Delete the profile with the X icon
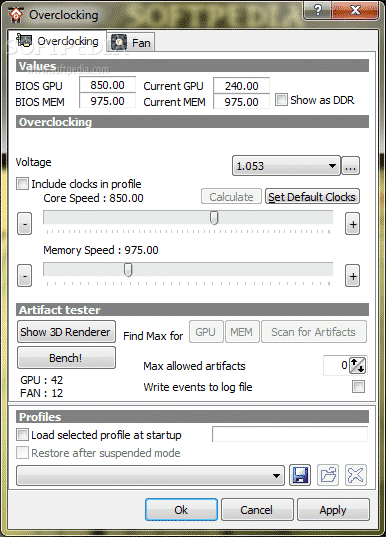 (x=356, y=475)
